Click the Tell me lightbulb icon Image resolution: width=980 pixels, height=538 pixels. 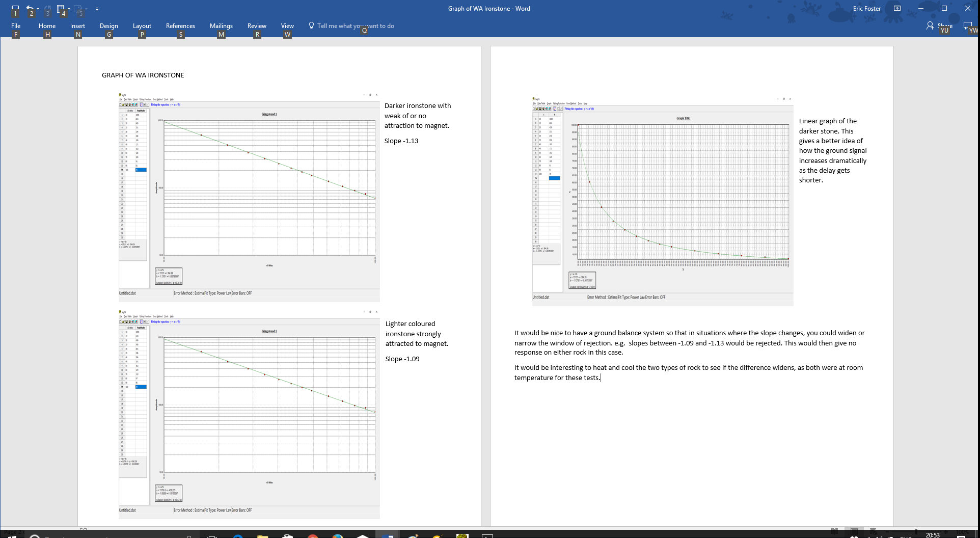click(311, 25)
